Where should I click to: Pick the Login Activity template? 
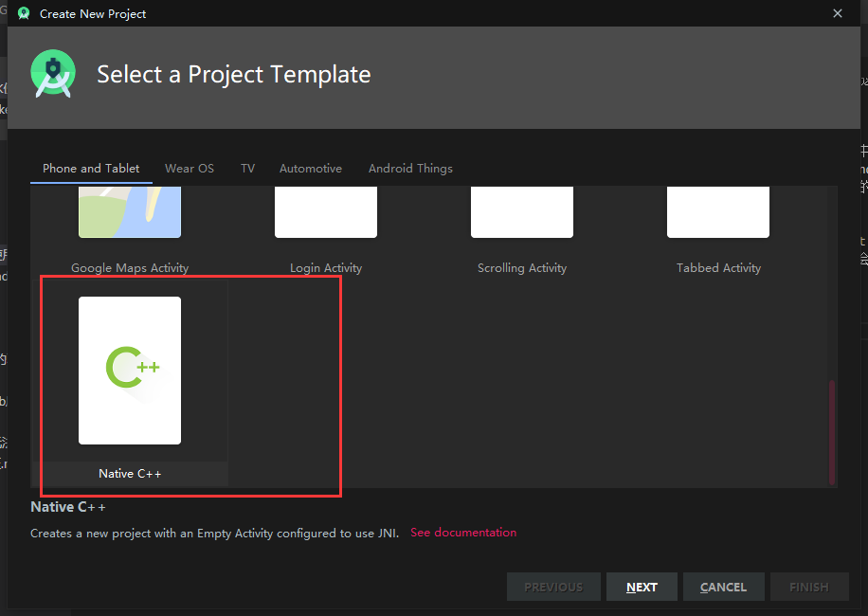point(326,212)
